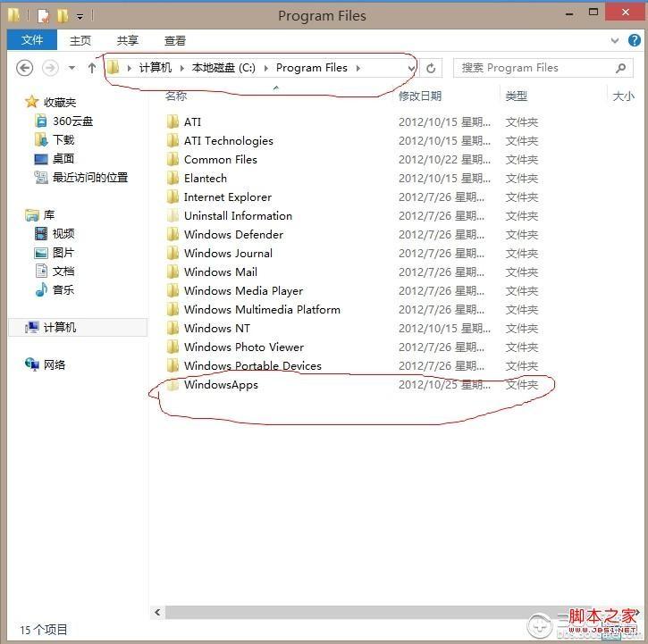
Task: Select the Windows Photo Viewer folder icon
Action: point(173,347)
